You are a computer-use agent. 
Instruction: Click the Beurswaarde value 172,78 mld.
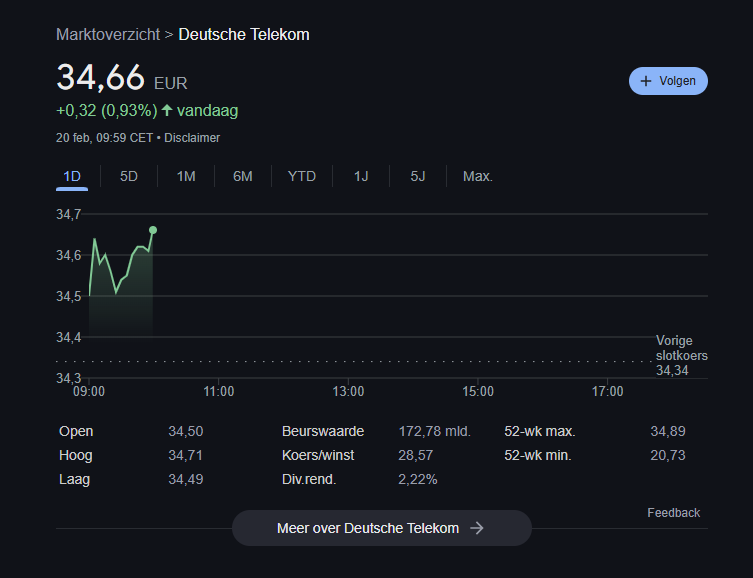[x=435, y=432]
